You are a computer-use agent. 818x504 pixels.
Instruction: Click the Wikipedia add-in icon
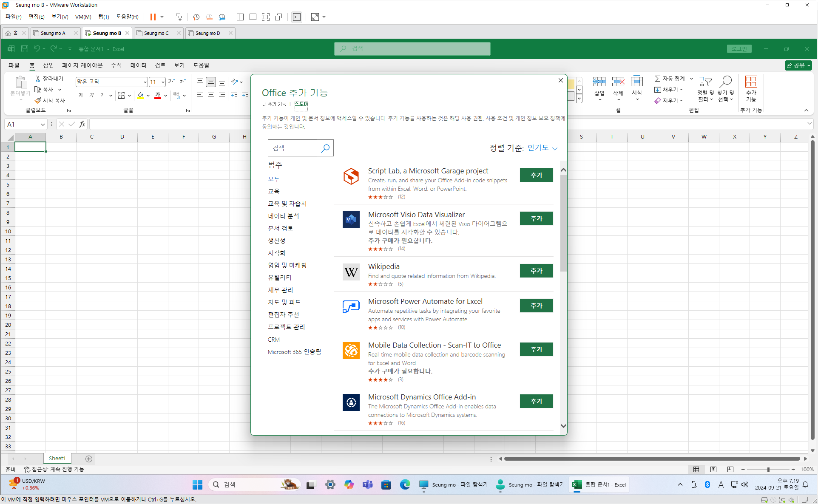tap(351, 272)
